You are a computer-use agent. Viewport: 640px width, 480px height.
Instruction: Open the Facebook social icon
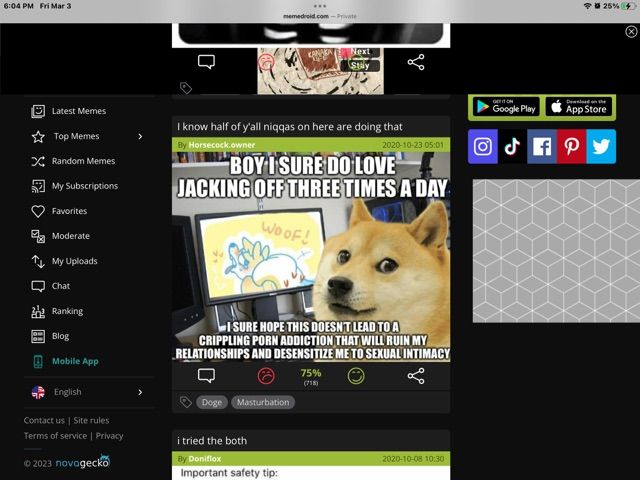(542, 146)
